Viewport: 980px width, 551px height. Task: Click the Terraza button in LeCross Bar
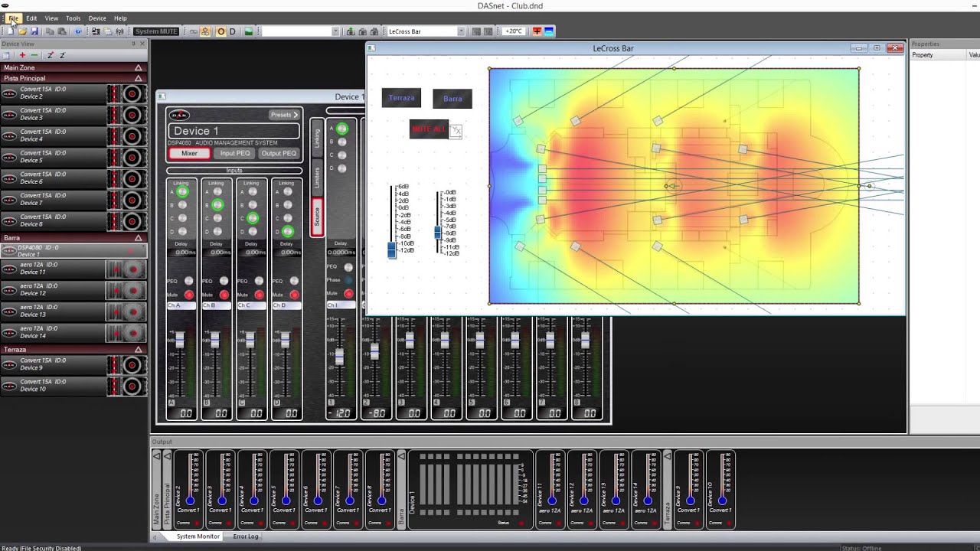(401, 98)
